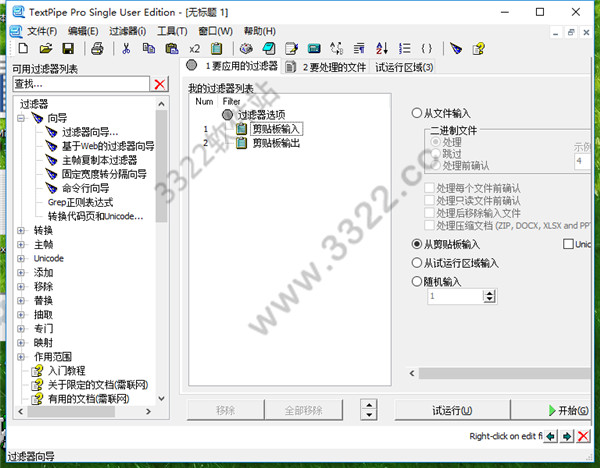Click the cyan book toolbar icon
The image size is (600, 468).
click(x=269, y=49)
